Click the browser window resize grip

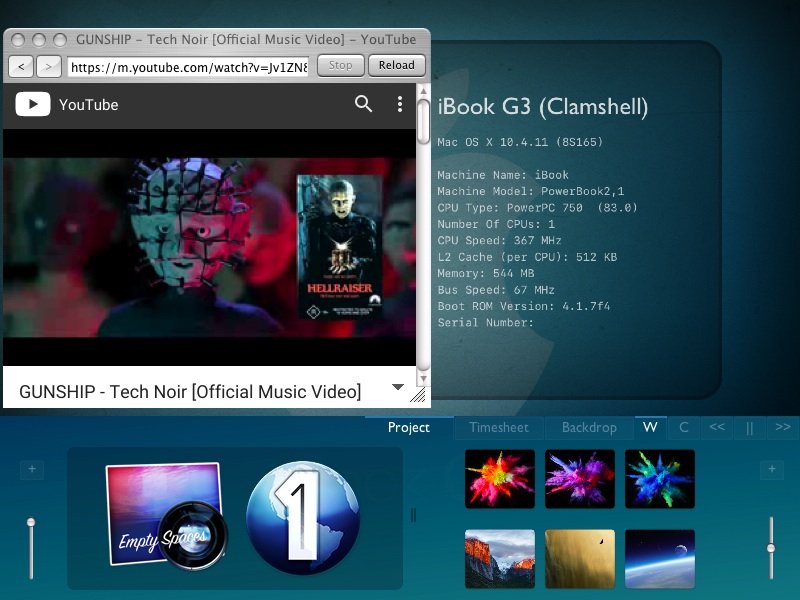click(418, 395)
